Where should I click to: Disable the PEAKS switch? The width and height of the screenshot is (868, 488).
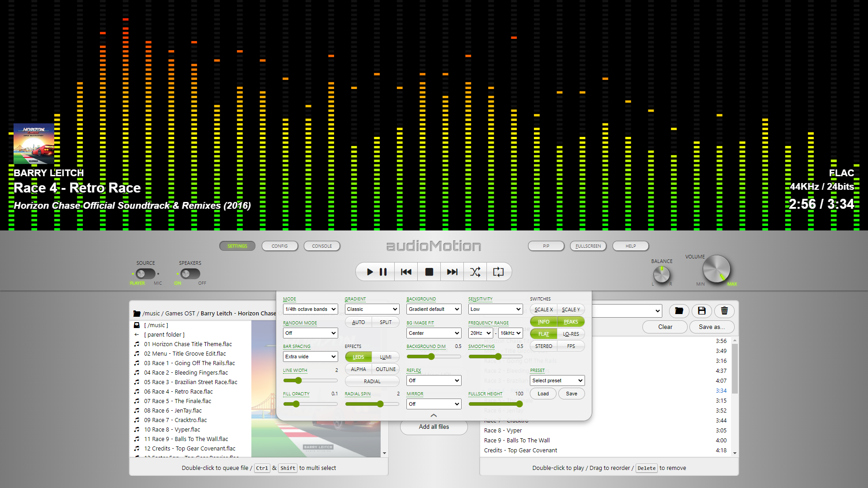(571, 322)
